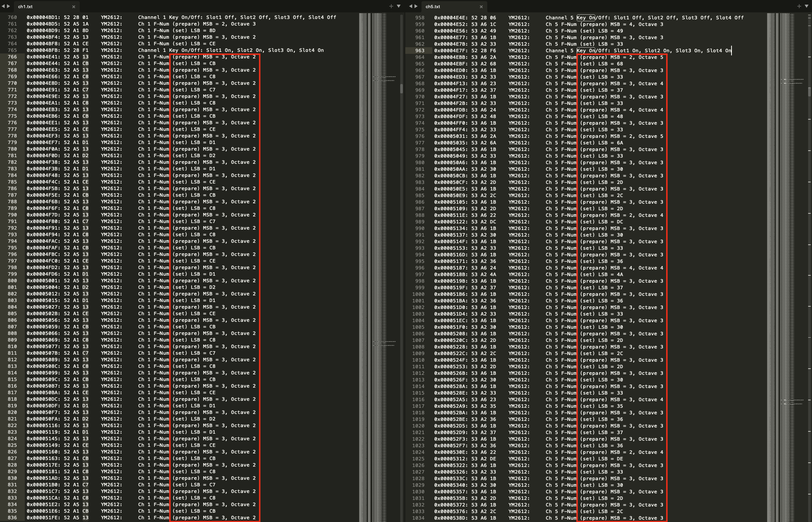Click 'Slot1 On' on ch5.txt line 963
The image size is (812, 522).
pos(626,51)
